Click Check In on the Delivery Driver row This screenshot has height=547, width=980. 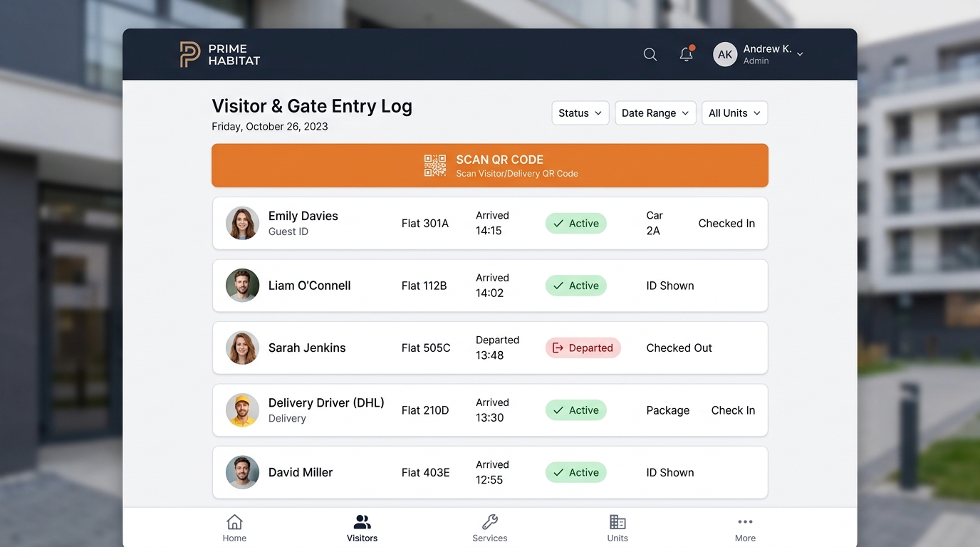[733, 410]
